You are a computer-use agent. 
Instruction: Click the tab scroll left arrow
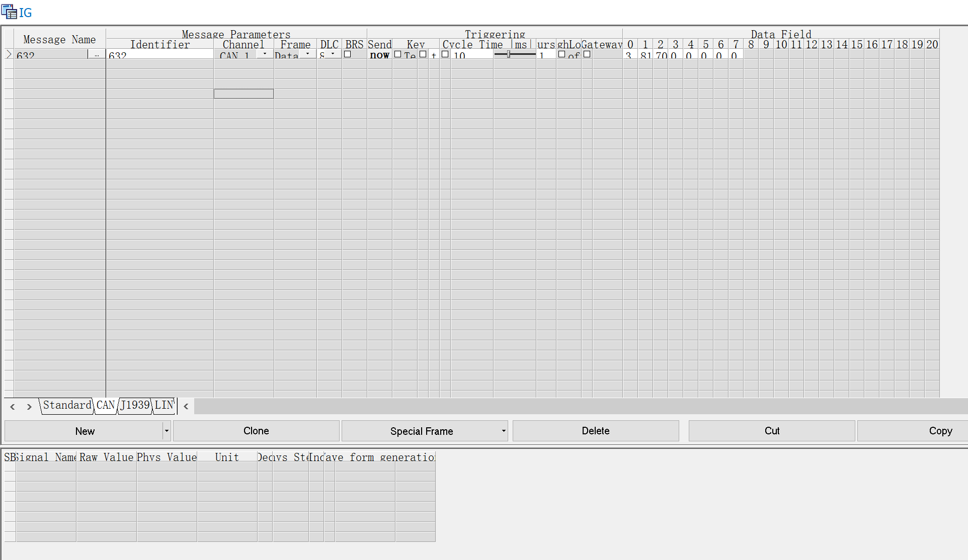coord(13,406)
